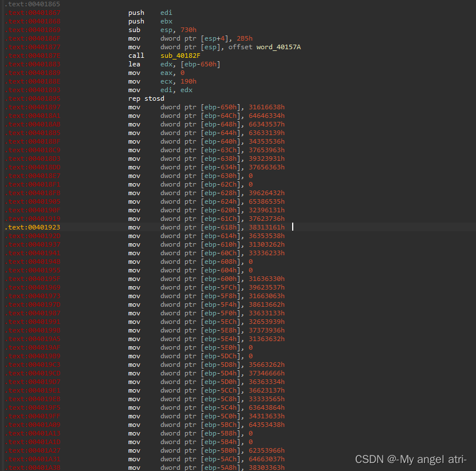476x471 pixels.
Task: Select immediate 34313633h
Action: [x=267, y=417]
